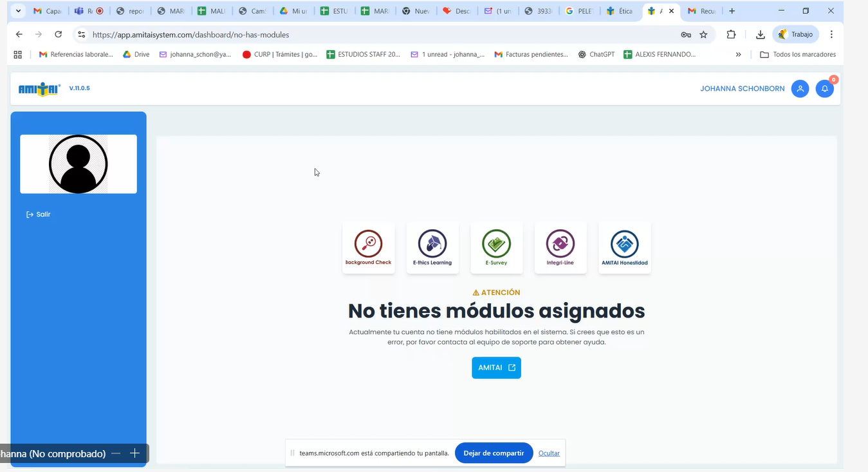Click the user profile icon in header
Image resolution: width=868 pixels, height=472 pixels.
(x=800, y=89)
